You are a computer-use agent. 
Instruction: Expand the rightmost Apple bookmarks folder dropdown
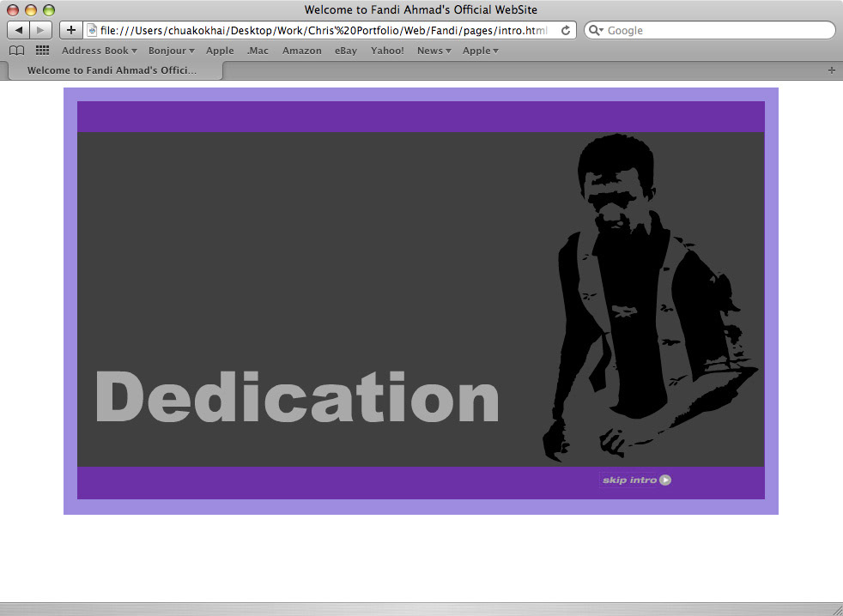(x=481, y=51)
